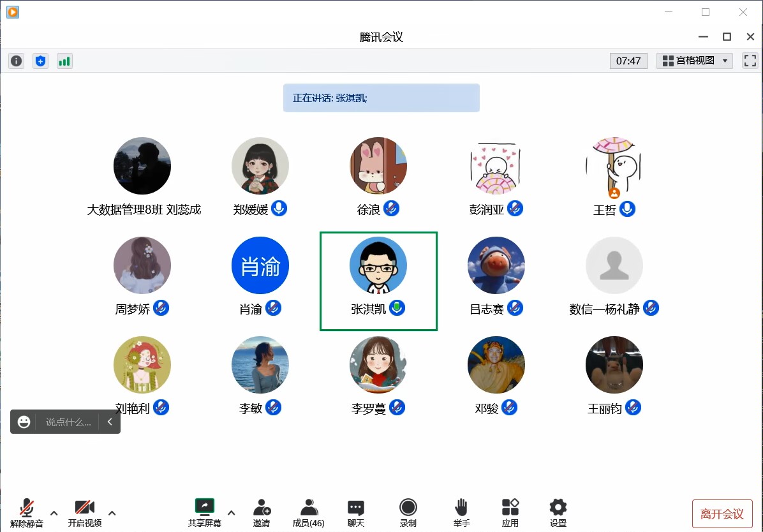Image resolution: width=763 pixels, height=532 pixels.
Task: Click 数信—杨礼静 muted microphone icon
Action: [651, 307]
